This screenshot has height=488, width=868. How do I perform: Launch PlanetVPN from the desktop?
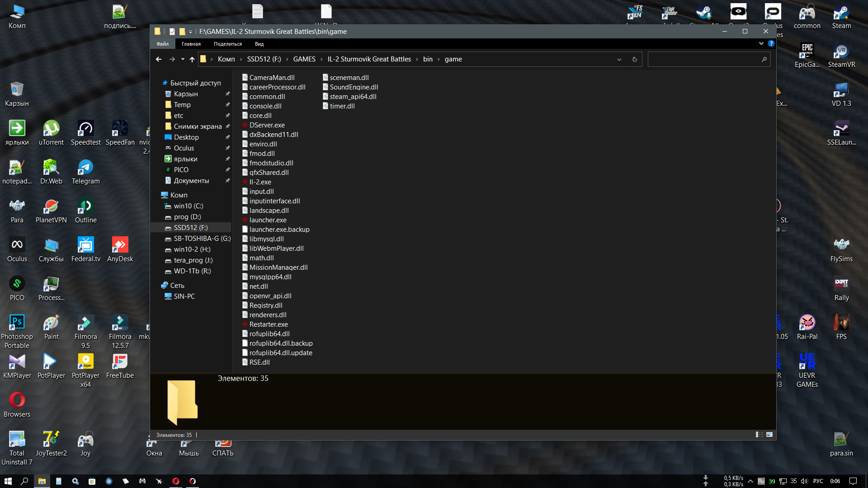[x=51, y=211]
